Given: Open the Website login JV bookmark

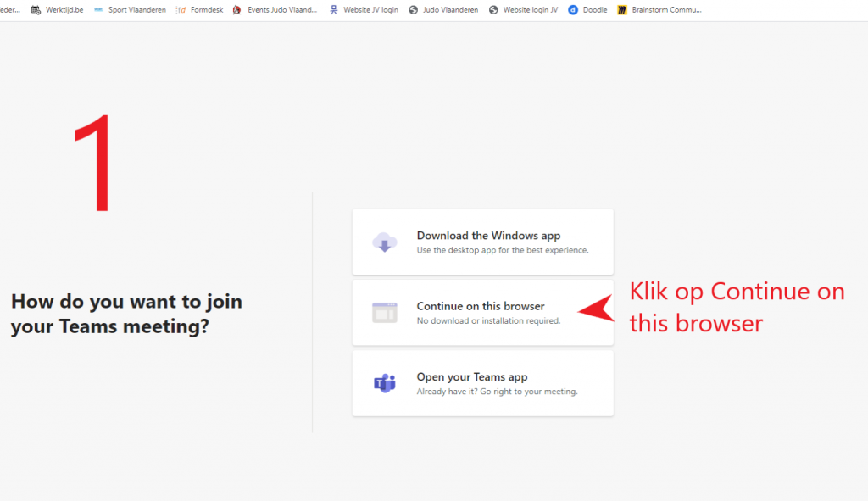Looking at the screenshot, I should tap(524, 10).
